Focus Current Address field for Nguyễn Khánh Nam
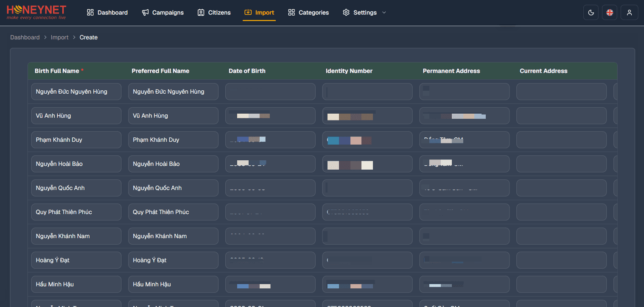The width and height of the screenshot is (644, 307). tap(561, 236)
